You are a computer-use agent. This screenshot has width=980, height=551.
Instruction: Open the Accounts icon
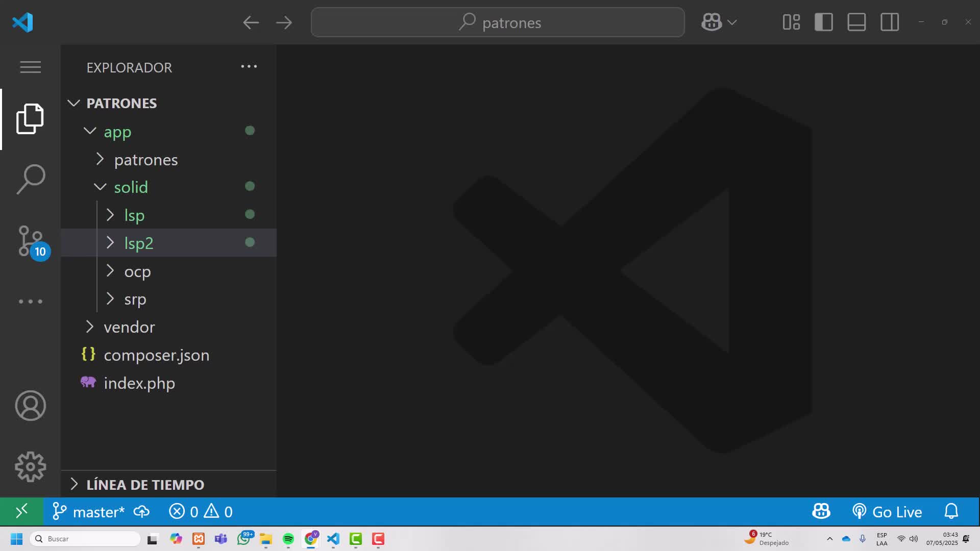pyautogui.click(x=31, y=406)
